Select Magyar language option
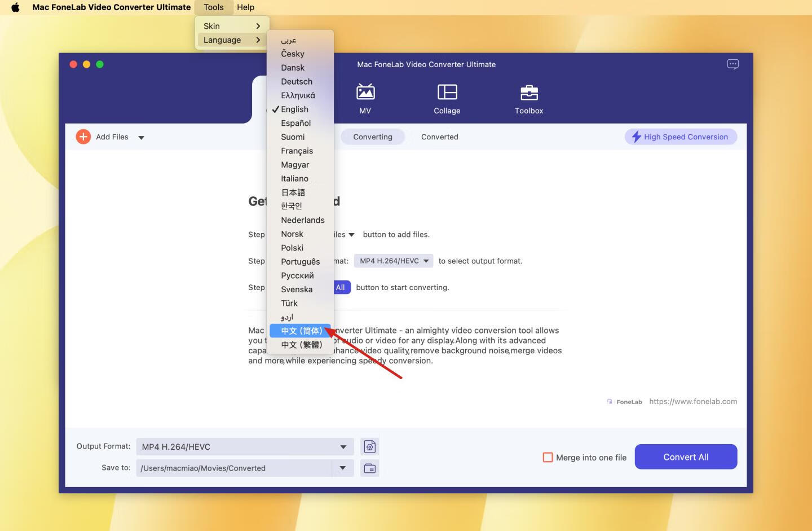 (x=300, y=165)
